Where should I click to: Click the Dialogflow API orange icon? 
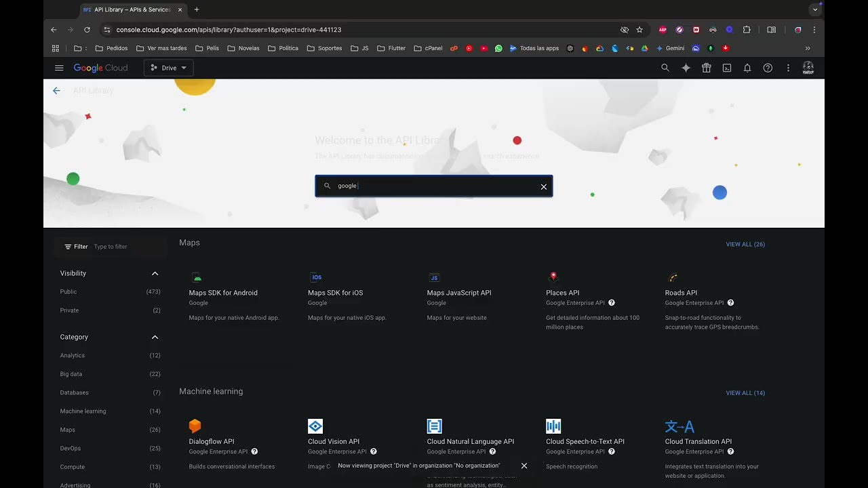(195, 426)
